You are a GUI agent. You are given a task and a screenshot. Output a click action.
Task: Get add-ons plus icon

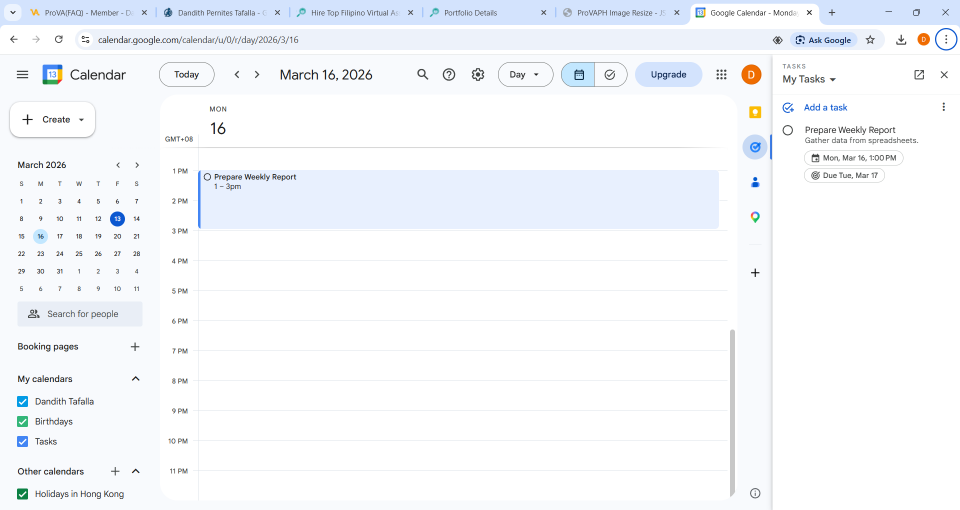pyautogui.click(x=755, y=273)
